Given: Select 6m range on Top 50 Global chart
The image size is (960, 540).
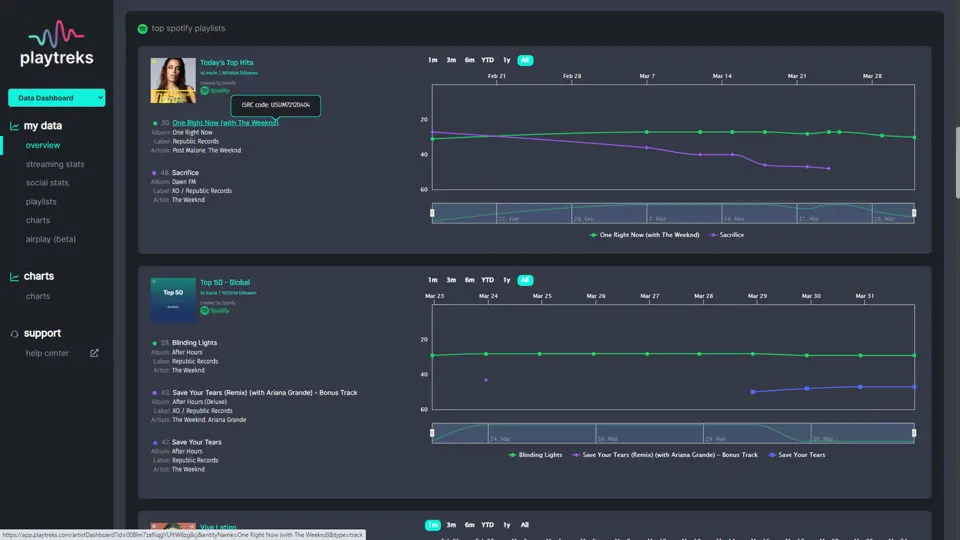Looking at the screenshot, I should tap(470, 280).
